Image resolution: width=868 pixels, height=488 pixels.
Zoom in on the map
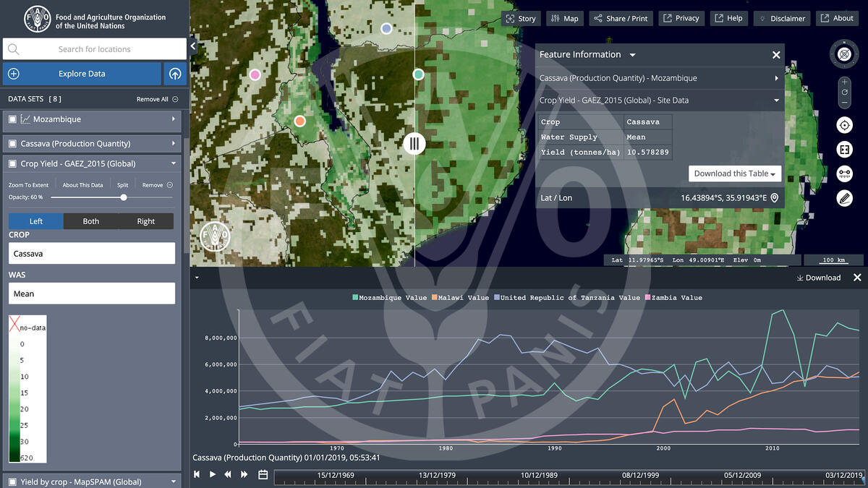pyautogui.click(x=845, y=82)
